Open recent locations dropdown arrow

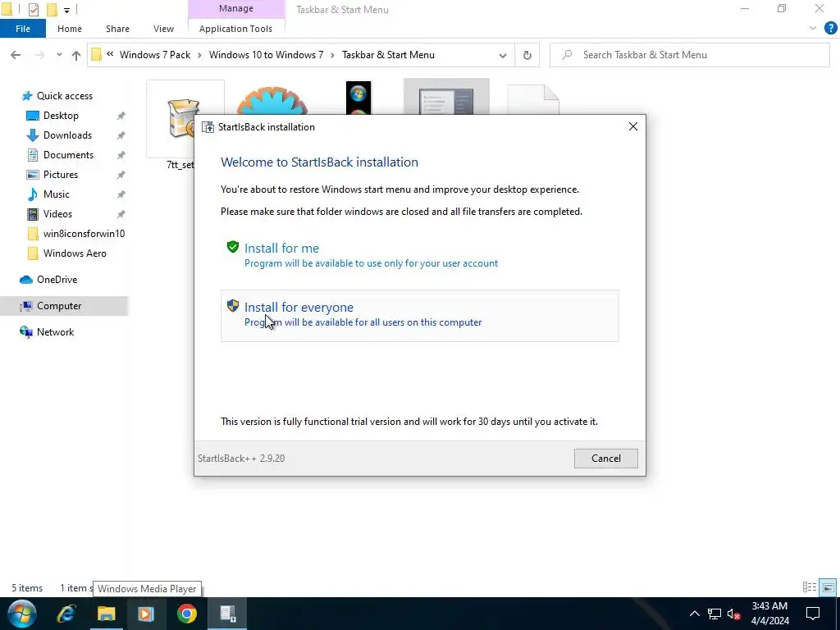[x=59, y=55]
